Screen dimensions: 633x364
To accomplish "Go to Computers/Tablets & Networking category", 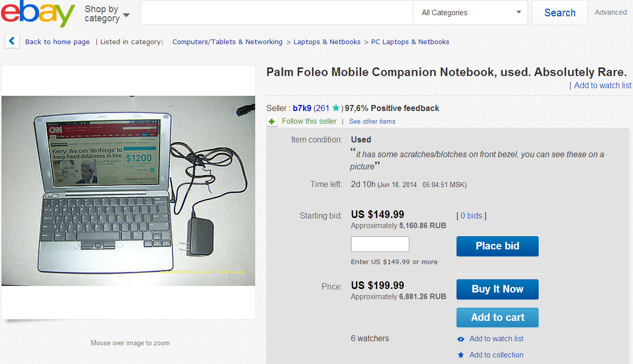I will coord(227,42).
